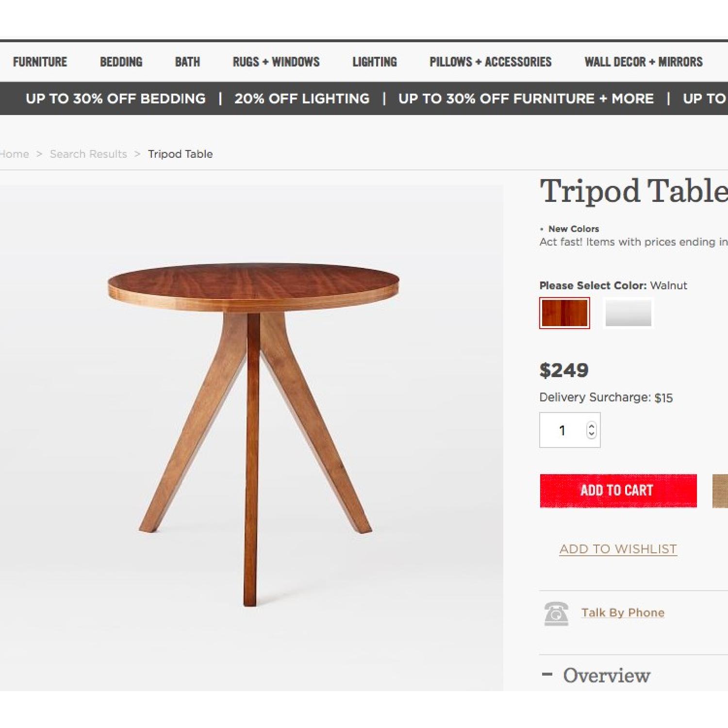Image resolution: width=728 pixels, height=728 pixels.
Task: Click the 20% OFF LIGHTING promo banner
Action: [301, 99]
